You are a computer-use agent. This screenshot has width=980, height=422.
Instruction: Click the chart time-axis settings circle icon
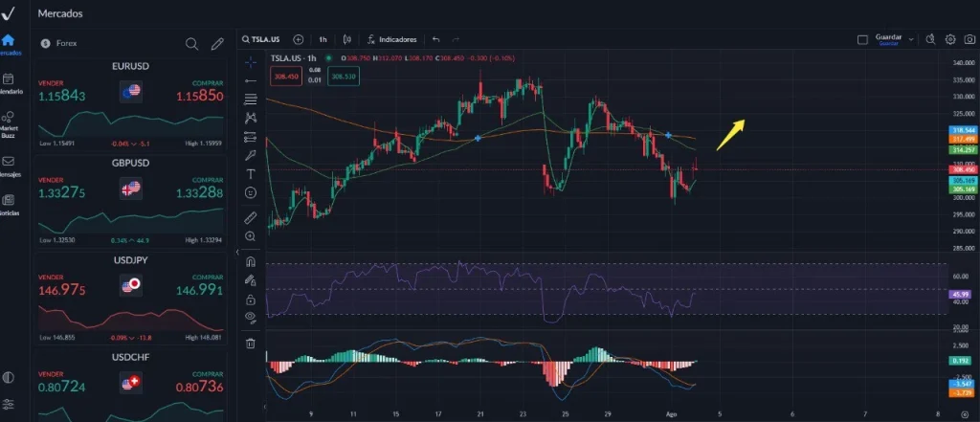963,414
